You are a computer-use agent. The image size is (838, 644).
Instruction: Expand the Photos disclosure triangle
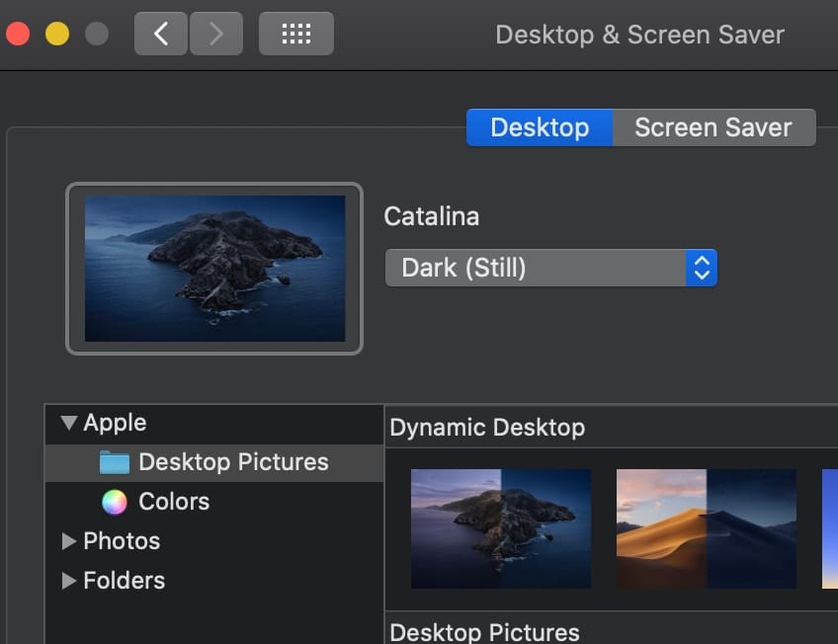(68, 541)
